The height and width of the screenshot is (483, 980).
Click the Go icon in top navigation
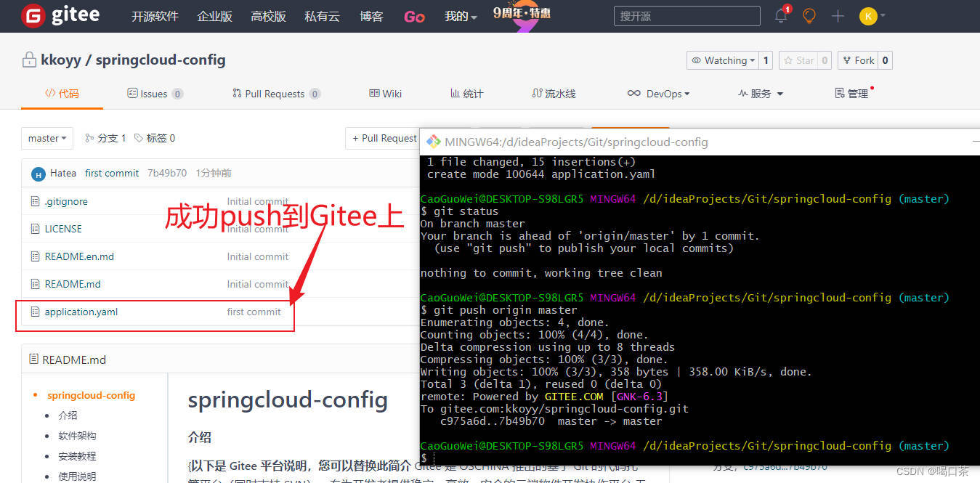click(x=414, y=16)
